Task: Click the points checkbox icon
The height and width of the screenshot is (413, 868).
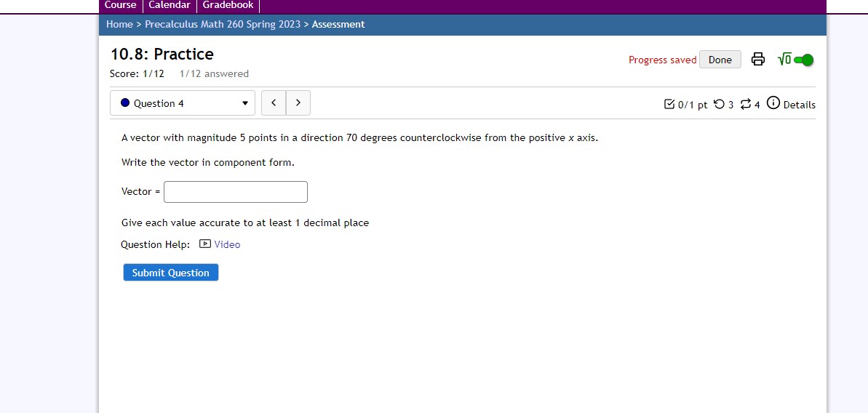Action: coord(669,104)
